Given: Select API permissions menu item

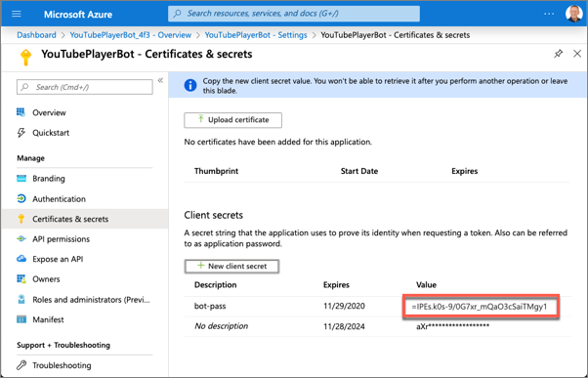Looking at the screenshot, I should (x=61, y=239).
